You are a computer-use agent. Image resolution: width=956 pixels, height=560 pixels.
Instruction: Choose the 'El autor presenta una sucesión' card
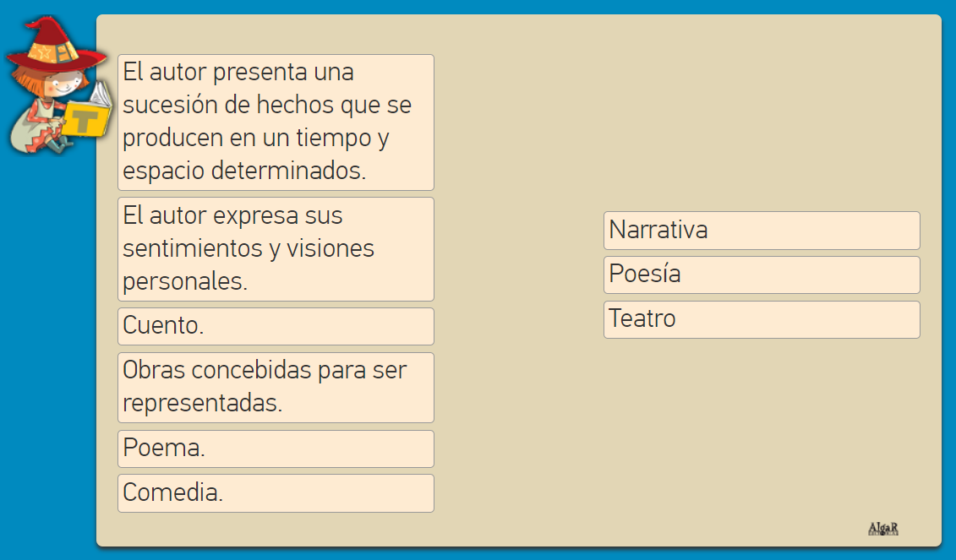276,122
